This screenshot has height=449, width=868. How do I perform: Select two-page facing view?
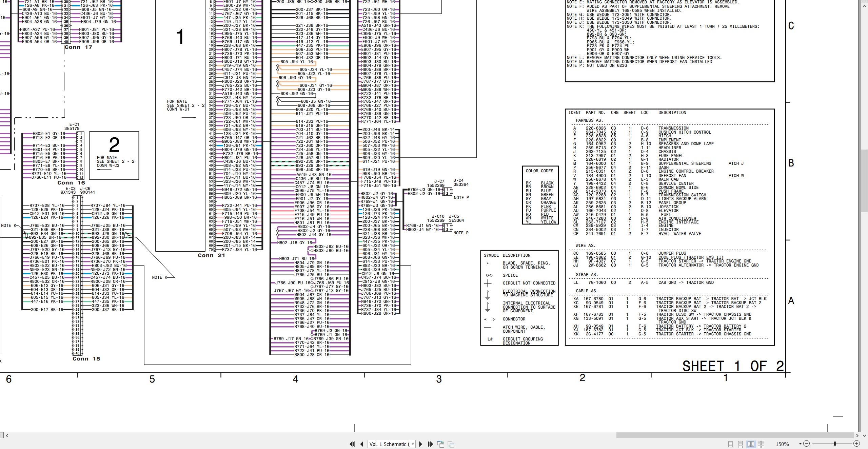[751, 444]
